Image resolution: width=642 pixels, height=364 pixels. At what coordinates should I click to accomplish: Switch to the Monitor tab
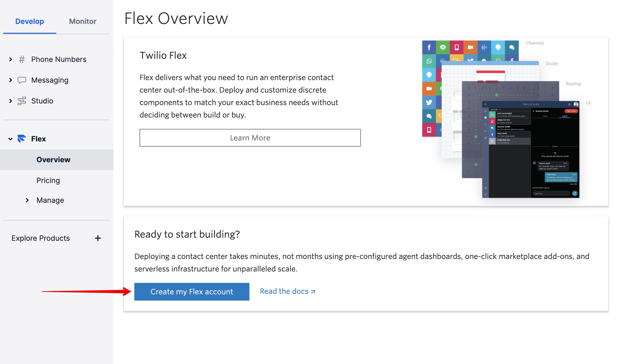point(82,21)
